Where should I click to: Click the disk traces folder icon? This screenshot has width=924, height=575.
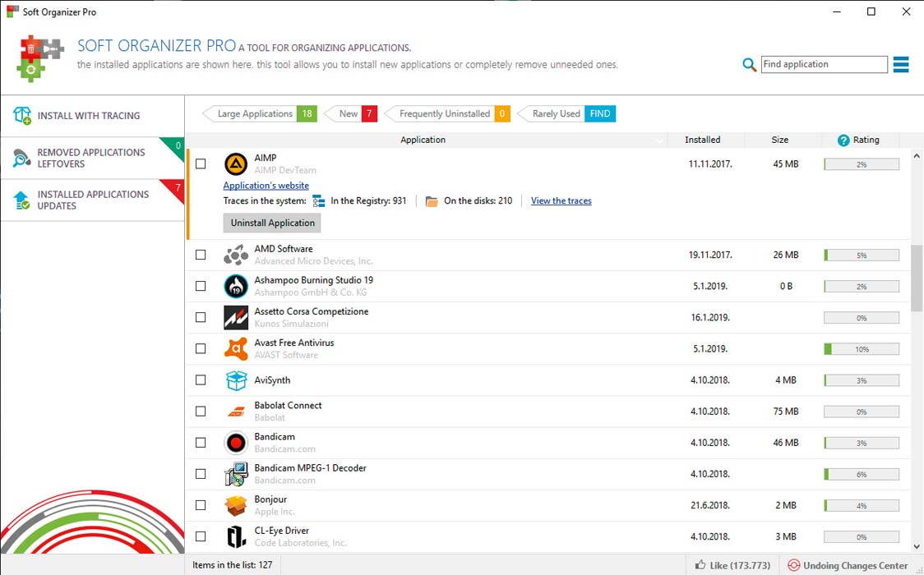pyautogui.click(x=432, y=201)
